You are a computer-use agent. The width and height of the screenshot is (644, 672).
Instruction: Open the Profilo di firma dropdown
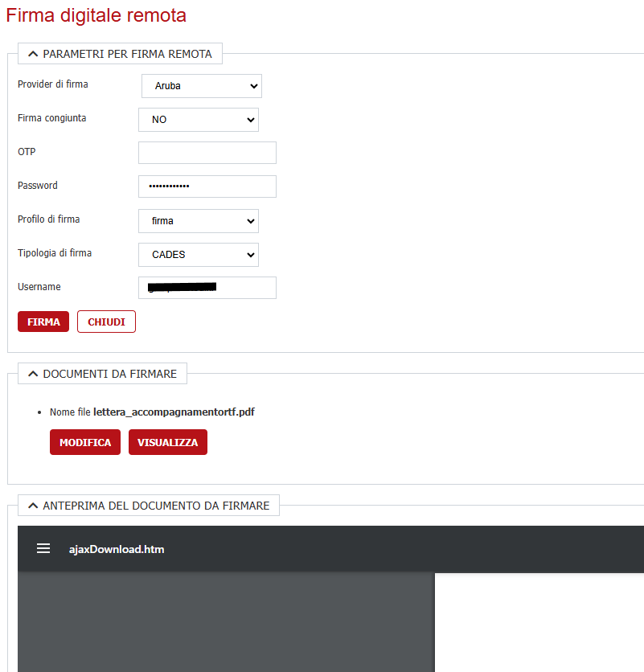199,221
